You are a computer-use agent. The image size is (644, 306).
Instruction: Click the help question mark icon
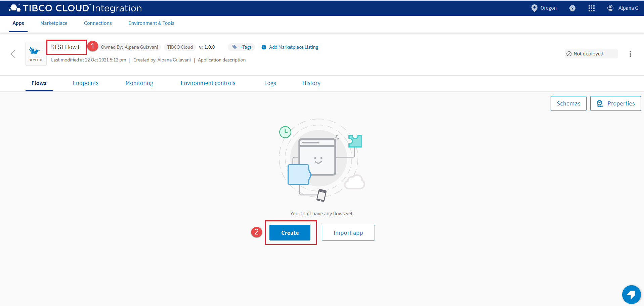(x=572, y=8)
